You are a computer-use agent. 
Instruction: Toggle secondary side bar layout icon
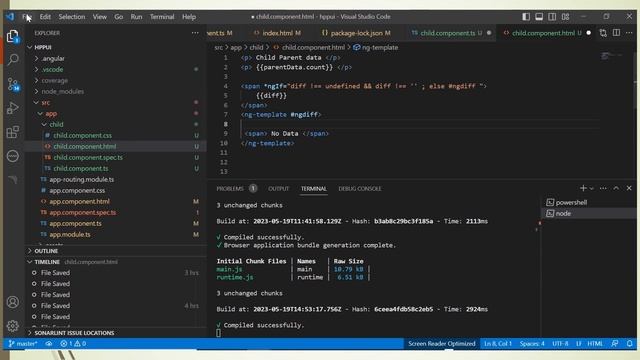point(552,17)
